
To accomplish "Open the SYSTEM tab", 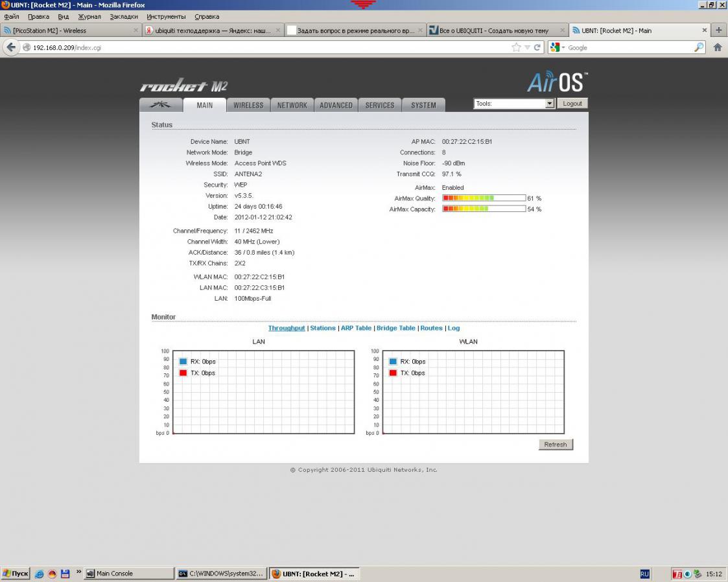I will click(423, 106).
